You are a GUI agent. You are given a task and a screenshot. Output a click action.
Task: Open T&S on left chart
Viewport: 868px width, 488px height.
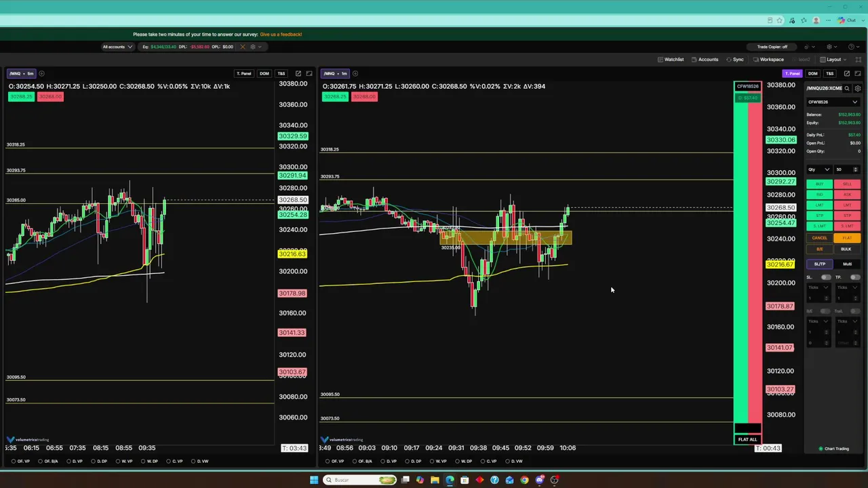click(x=281, y=73)
